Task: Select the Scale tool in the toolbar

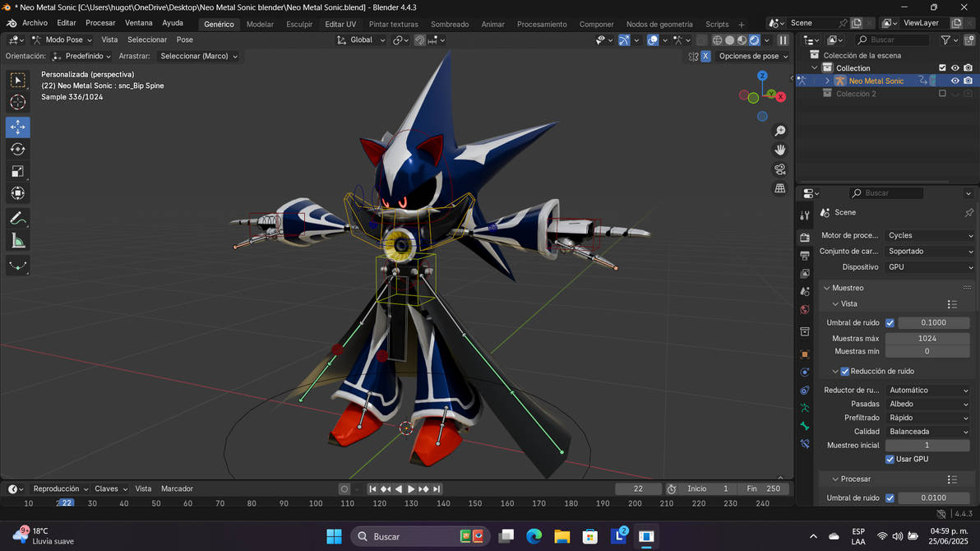Action: coord(17,171)
